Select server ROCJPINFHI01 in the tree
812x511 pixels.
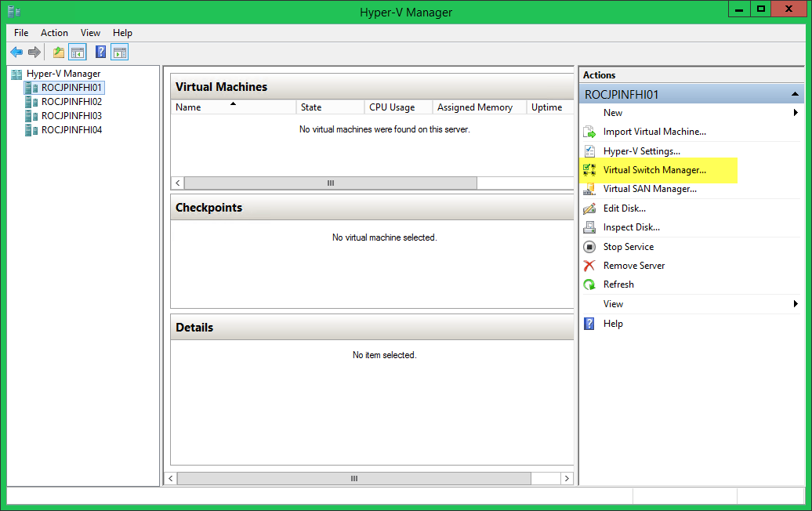tap(71, 88)
